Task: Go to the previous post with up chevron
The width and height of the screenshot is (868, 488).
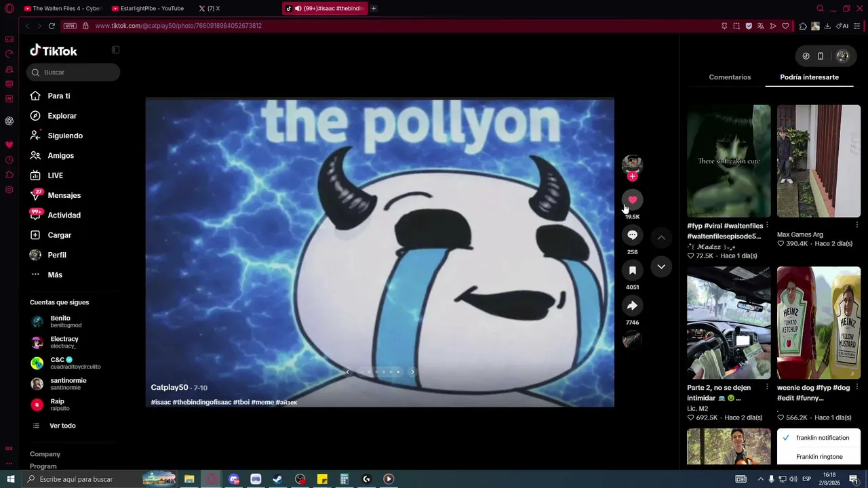Action: point(661,237)
